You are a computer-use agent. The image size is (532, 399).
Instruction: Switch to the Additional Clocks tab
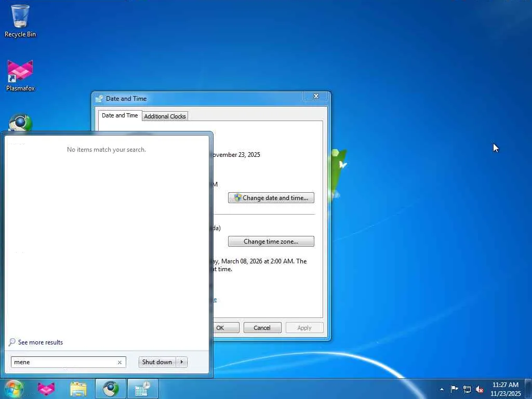click(x=165, y=116)
